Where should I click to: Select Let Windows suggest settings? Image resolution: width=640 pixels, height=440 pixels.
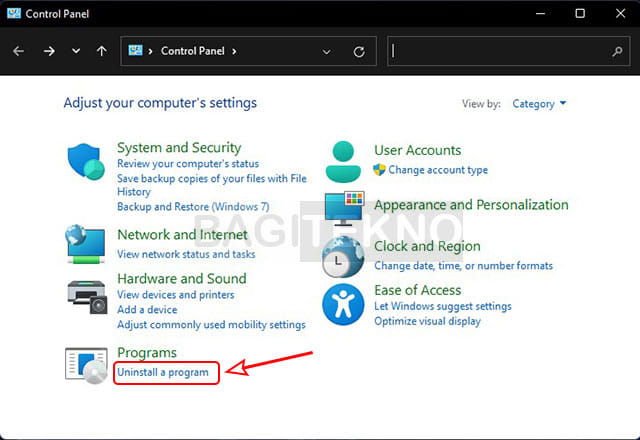point(442,306)
